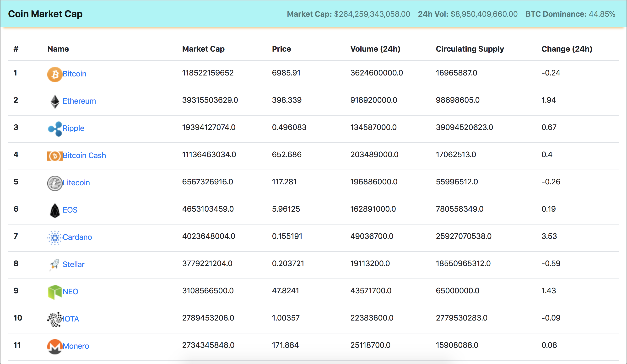Click the Stellar rocket logo icon
The image size is (627, 364).
[x=55, y=265]
